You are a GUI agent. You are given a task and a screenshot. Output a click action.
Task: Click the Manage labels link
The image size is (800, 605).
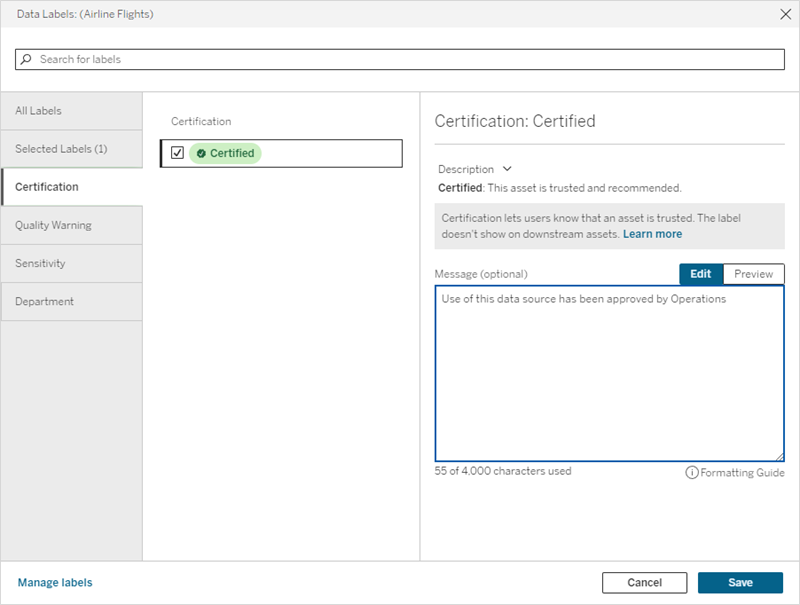click(x=55, y=582)
